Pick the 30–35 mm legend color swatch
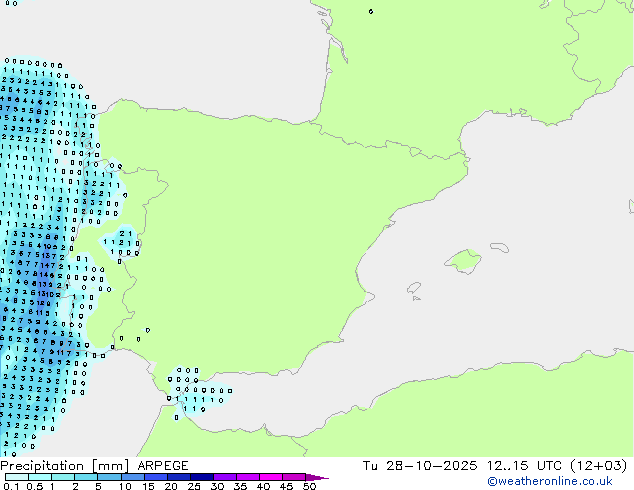The height and width of the screenshot is (490, 634). coord(227,477)
